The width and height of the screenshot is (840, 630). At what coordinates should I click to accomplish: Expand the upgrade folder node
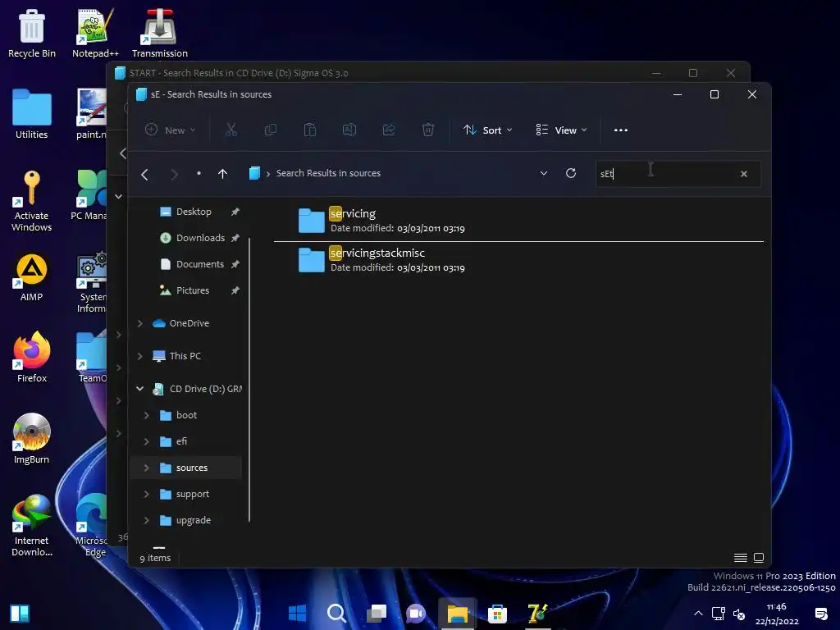(146, 520)
